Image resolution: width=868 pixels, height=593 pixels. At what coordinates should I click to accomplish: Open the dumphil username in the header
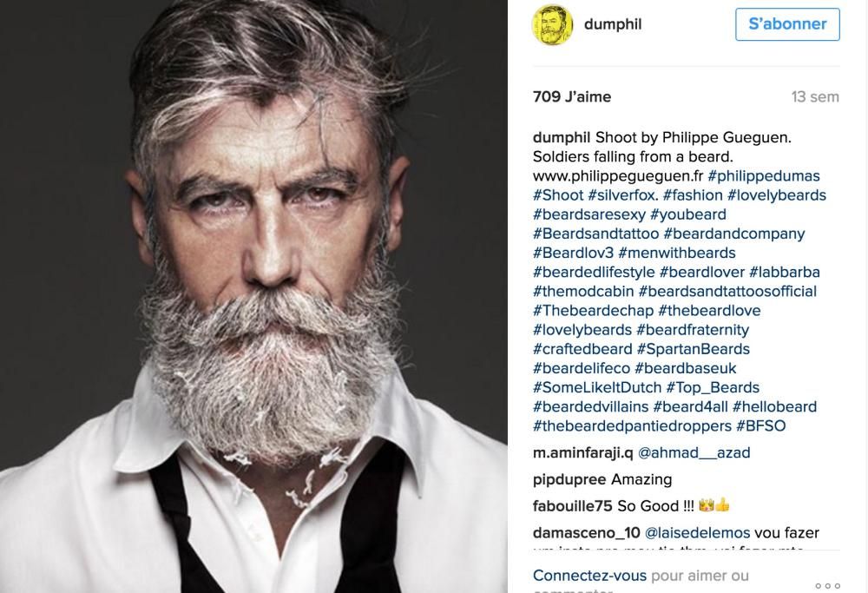[x=613, y=24]
